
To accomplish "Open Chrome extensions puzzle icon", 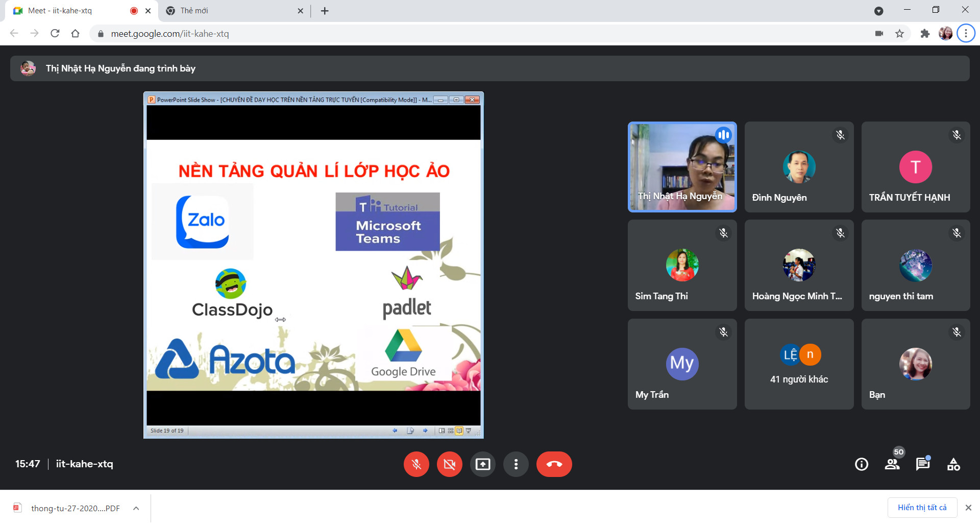I will click(x=925, y=34).
